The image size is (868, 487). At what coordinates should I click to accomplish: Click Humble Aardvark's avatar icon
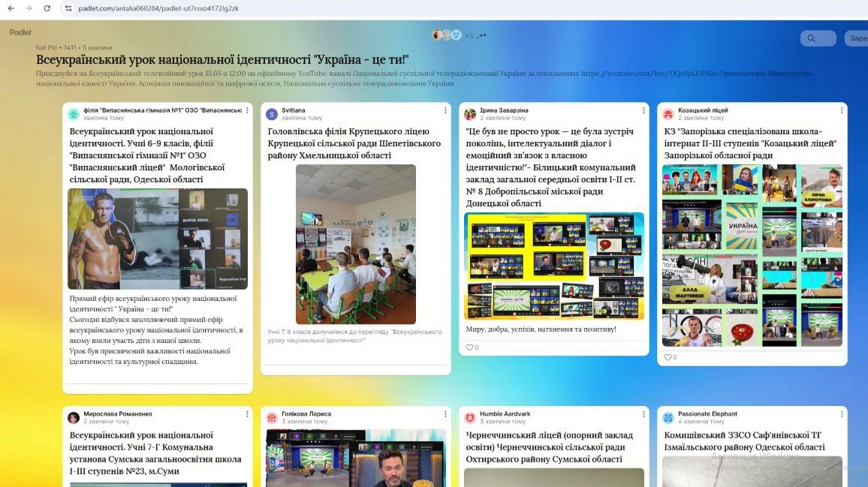coord(470,417)
